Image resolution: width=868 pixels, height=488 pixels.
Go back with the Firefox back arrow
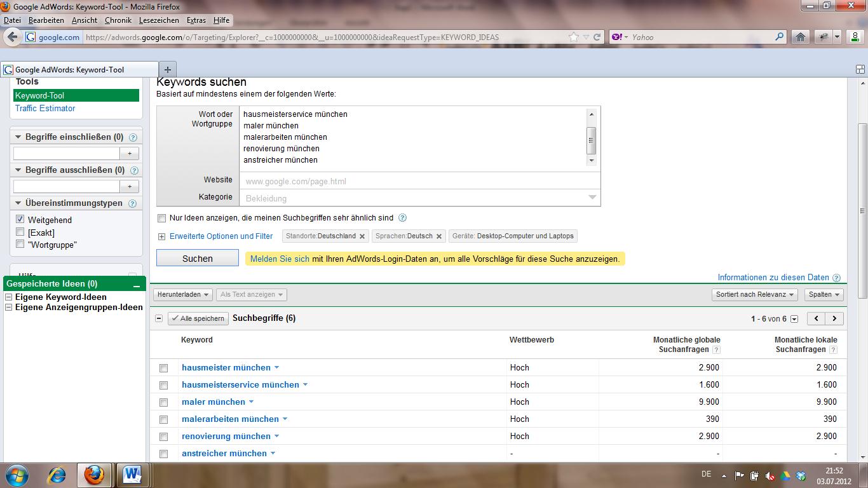12,37
